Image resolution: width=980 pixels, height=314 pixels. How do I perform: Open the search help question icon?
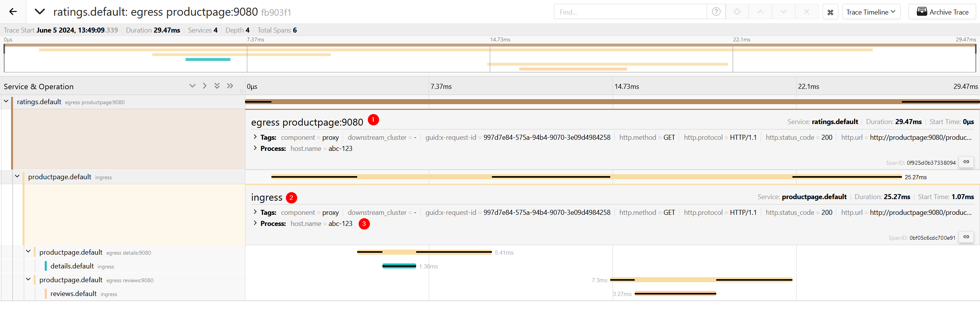pos(716,12)
